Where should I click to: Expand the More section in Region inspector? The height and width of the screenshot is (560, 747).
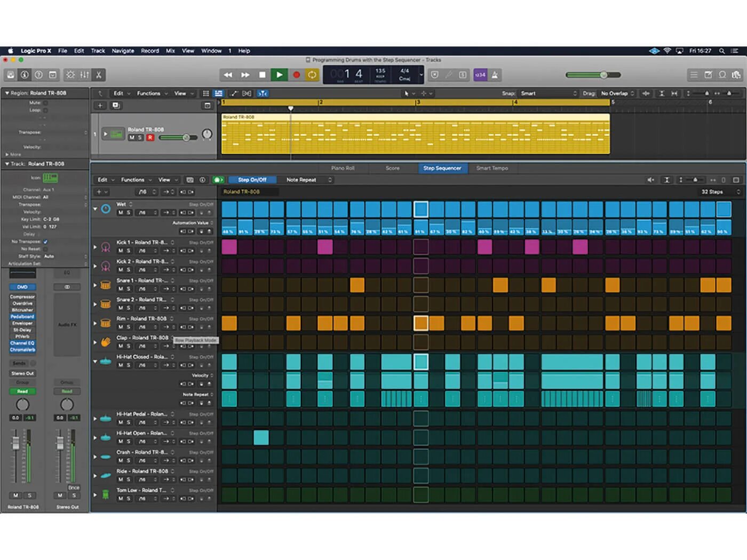7,155
